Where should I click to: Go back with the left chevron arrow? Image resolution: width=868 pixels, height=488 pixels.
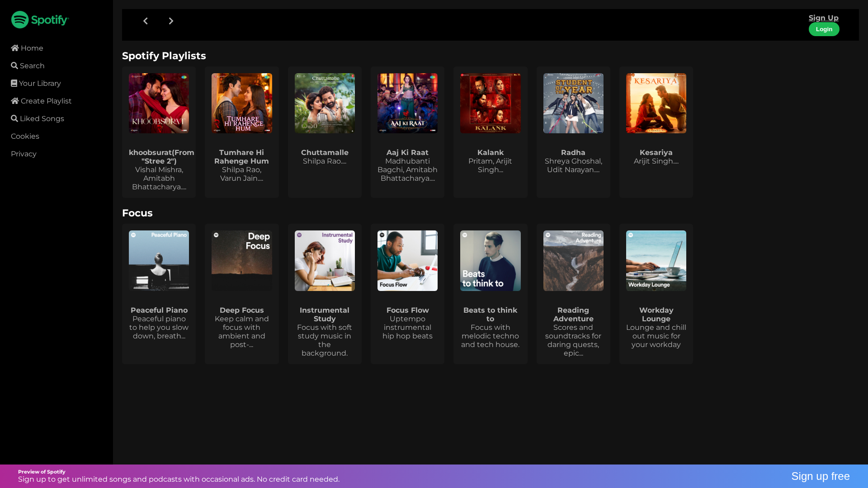146,21
